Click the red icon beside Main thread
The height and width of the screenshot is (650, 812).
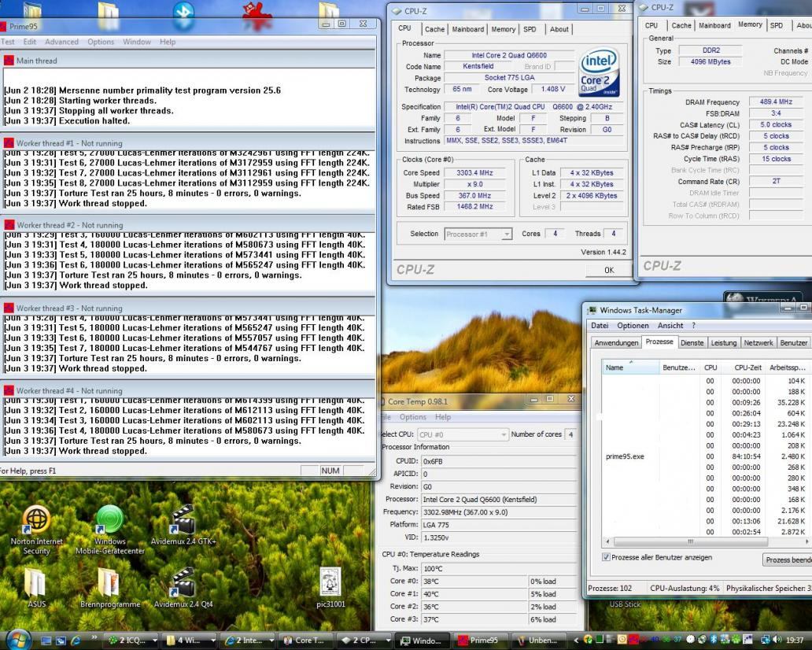point(9,61)
